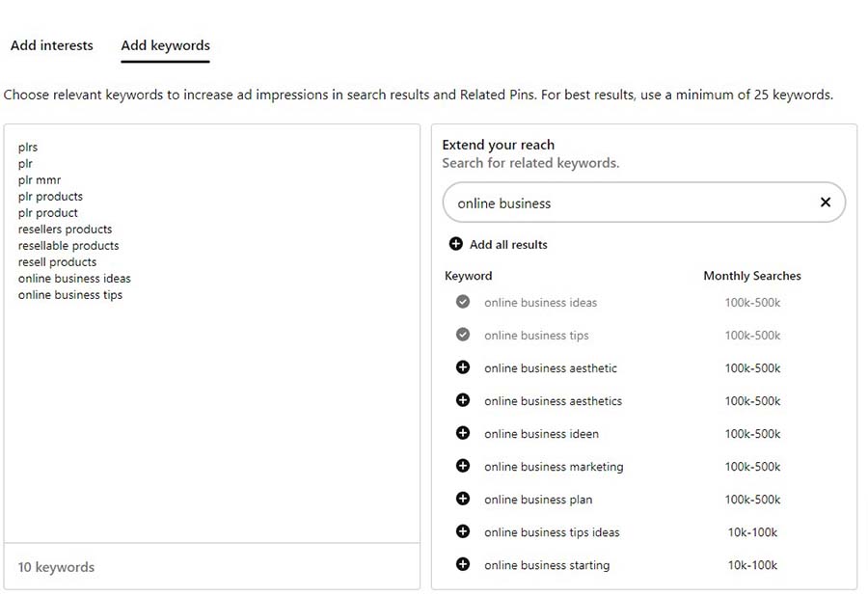Add the keyword 'online business plan'
The image size is (868, 596).
[463, 500]
